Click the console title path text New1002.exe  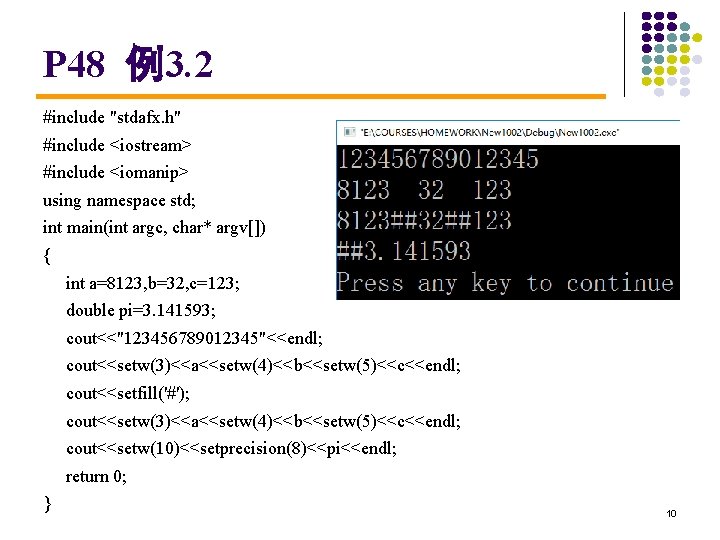489,133
